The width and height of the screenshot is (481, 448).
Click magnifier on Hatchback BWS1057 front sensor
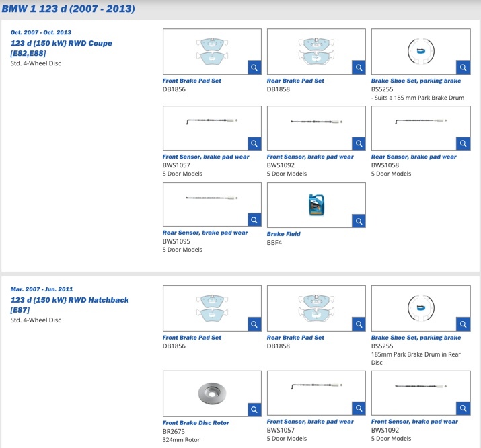tap(359, 408)
